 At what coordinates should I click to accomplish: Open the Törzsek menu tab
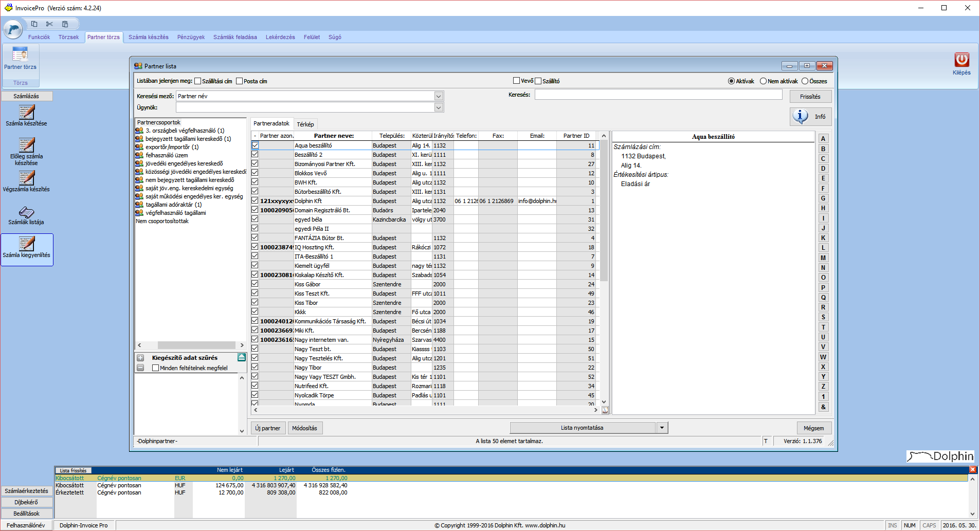(68, 37)
